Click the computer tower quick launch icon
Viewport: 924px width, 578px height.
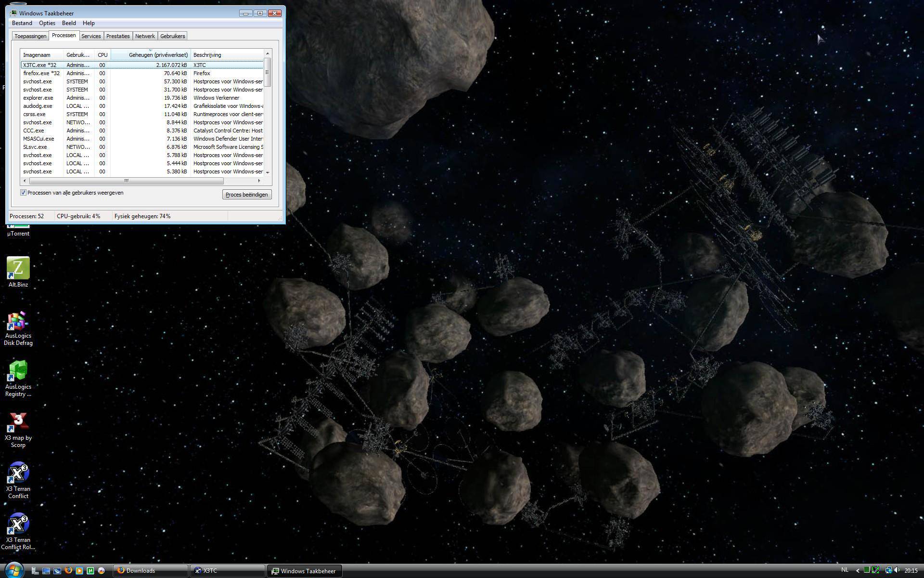pyautogui.click(x=35, y=571)
